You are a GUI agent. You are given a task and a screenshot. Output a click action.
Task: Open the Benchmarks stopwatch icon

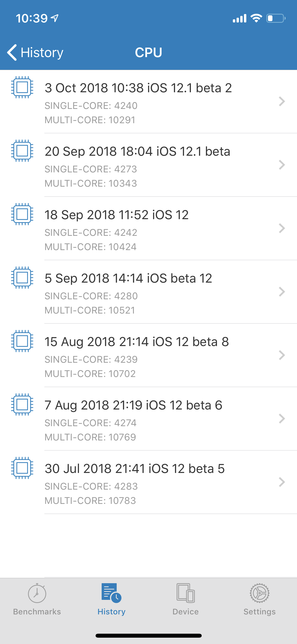tap(37, 594)
